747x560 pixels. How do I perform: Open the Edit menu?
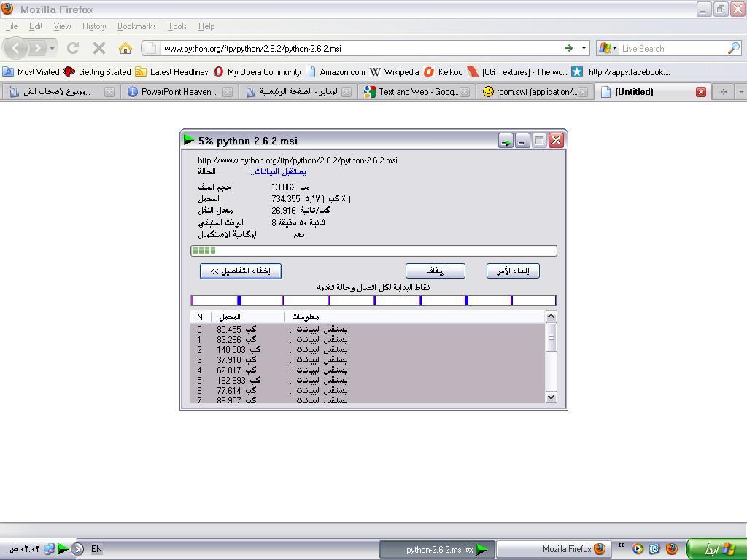click(x=36, y=26)
